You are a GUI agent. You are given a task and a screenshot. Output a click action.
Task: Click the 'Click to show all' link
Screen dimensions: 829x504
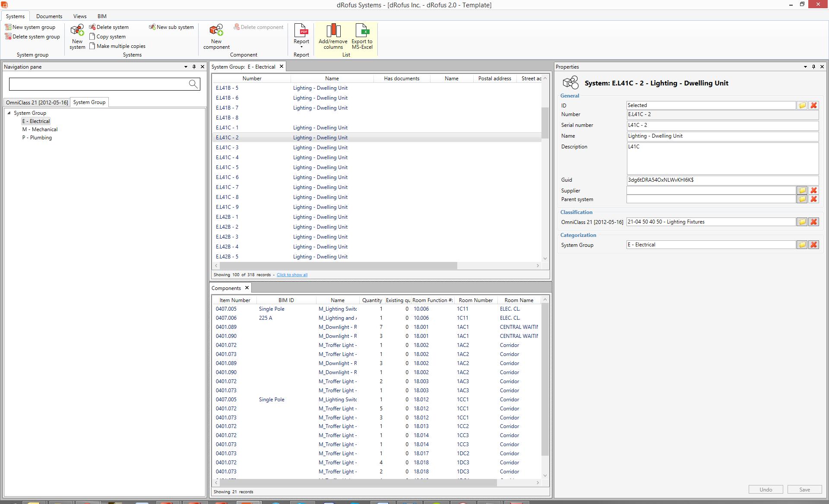[292, 275]
